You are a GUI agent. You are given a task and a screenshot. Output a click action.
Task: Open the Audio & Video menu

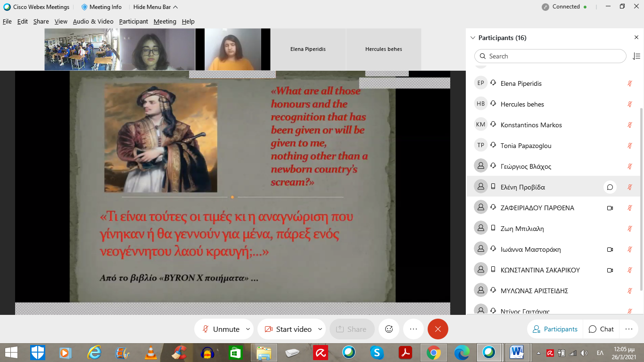coord(93,22)
